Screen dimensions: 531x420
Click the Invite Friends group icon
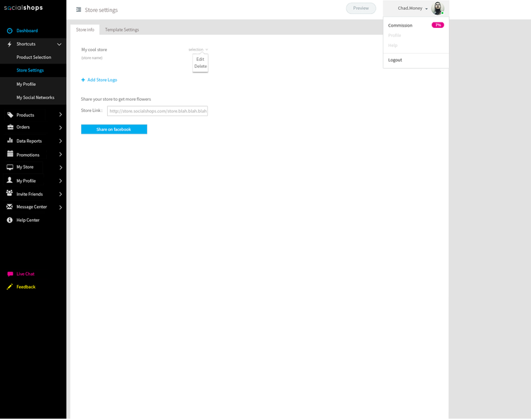click(10, 193)
